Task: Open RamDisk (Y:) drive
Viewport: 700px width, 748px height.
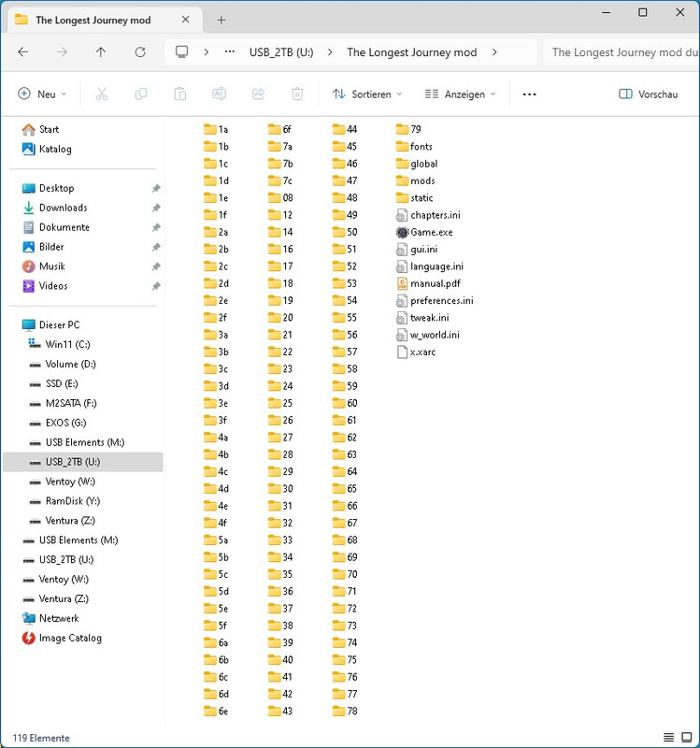Action: click(64, 501)
